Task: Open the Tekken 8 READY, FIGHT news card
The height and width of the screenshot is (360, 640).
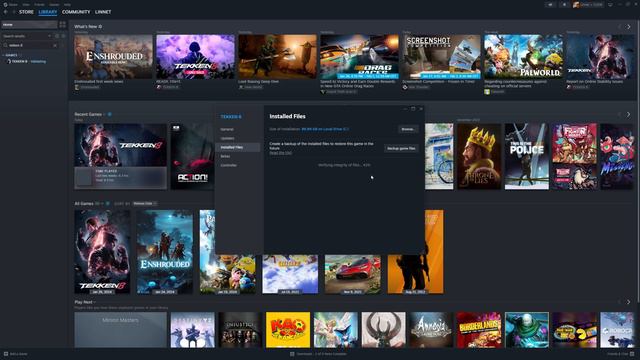Action: click(x=196, y=57)
